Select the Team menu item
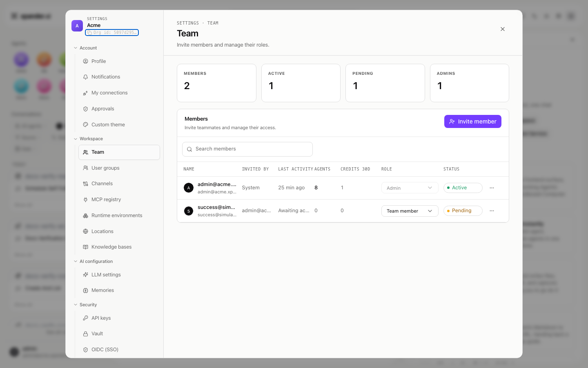 pyautogui.click(x=119, y=152)
